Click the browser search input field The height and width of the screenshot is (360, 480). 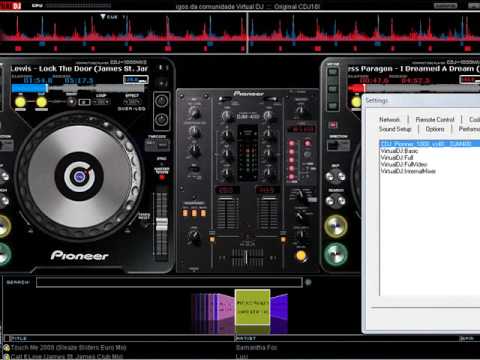click(169, 282)
